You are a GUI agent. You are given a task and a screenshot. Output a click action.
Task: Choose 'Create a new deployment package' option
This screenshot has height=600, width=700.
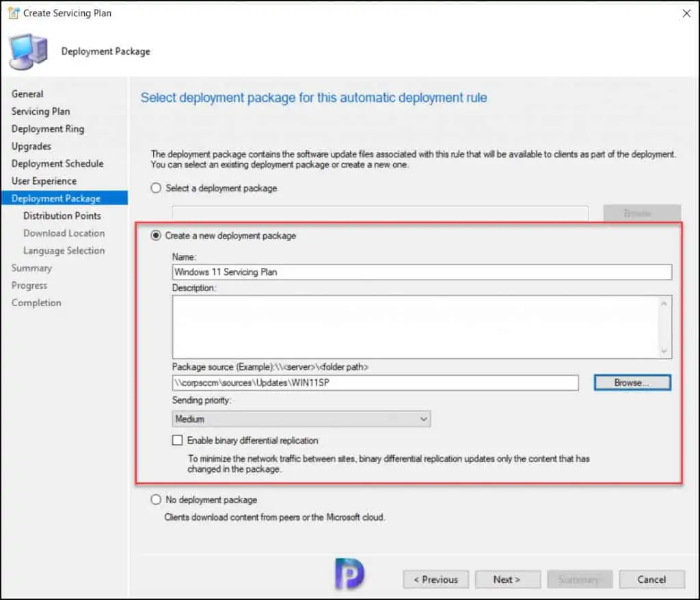point(156,235)
